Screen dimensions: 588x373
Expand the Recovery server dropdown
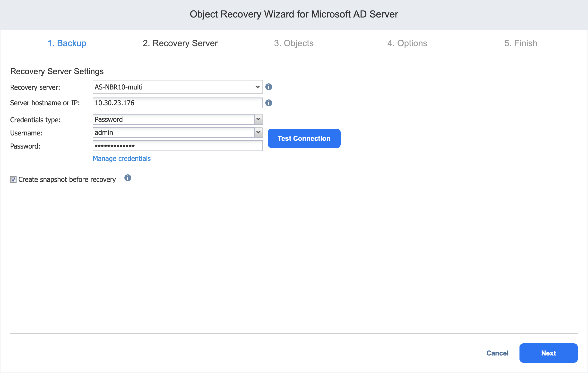257,87
